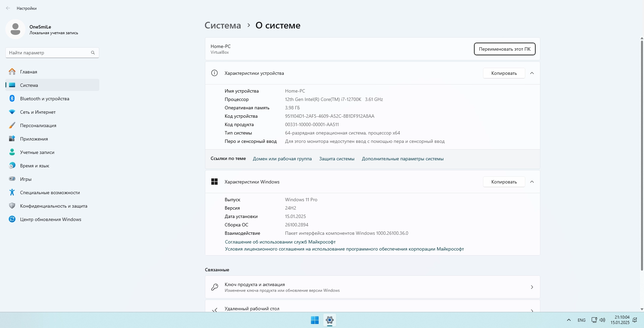Collapse the Характеристики устройства section chevron
The height and width of the screenshot is (328, 644).
tap(532, 73)
